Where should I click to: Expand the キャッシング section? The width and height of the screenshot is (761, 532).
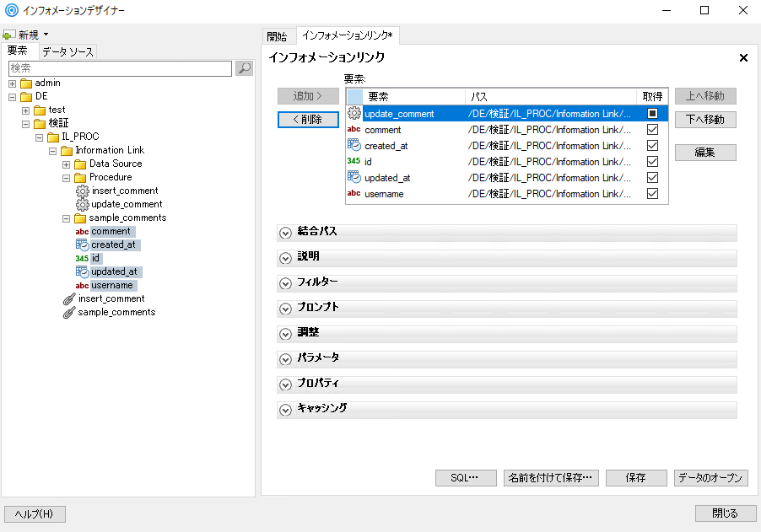(x=285, y=410)
